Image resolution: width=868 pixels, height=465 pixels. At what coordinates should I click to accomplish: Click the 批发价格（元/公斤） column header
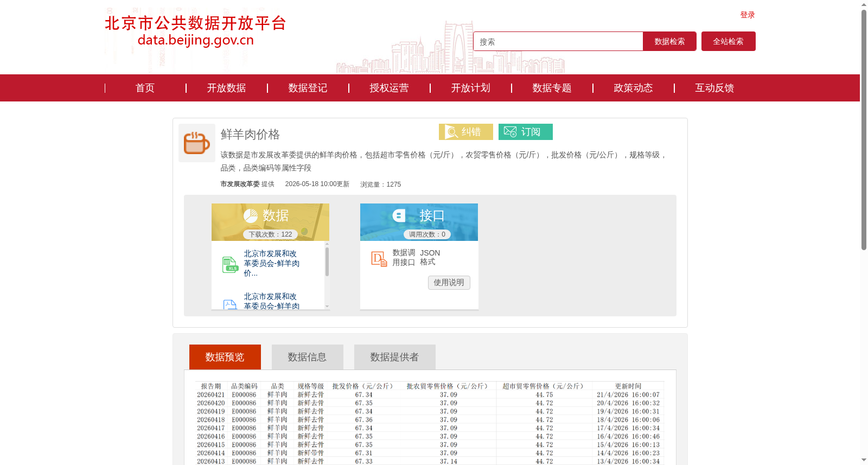(363, 386)
